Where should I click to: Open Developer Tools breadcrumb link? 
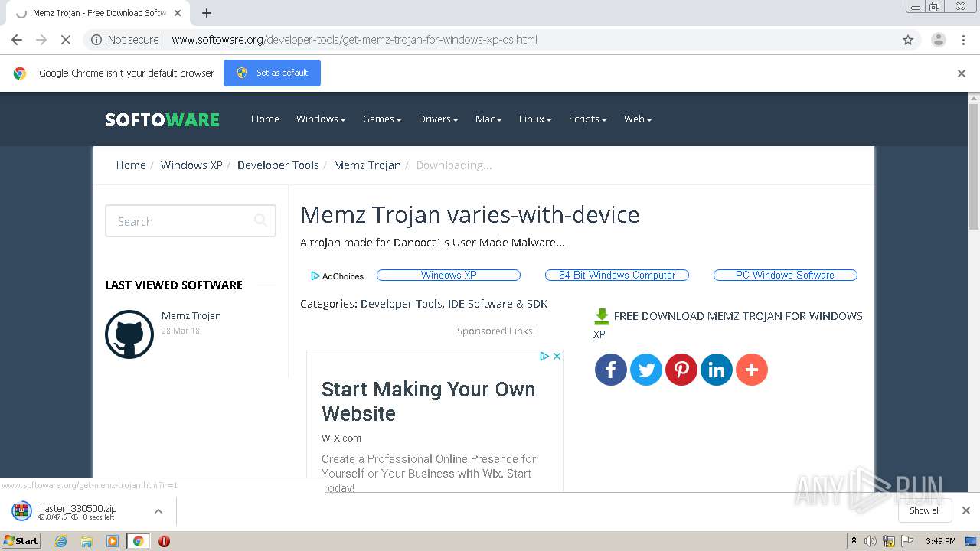point(278,165)
